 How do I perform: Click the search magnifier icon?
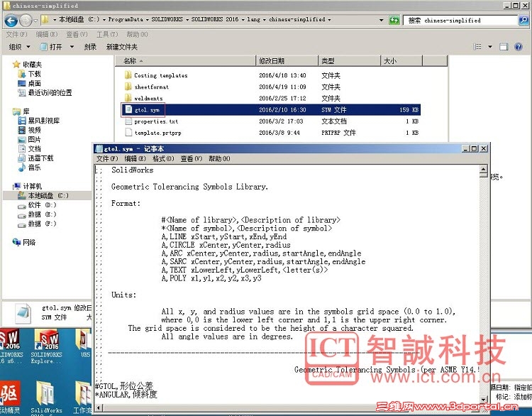523,21
